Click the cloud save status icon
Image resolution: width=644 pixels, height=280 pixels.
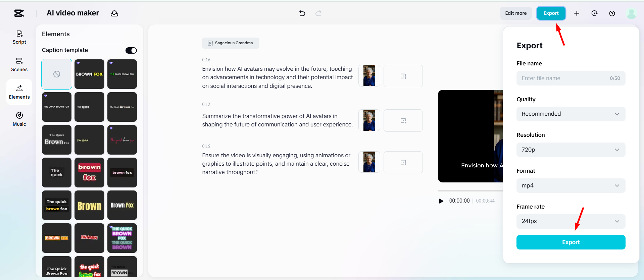114,13
